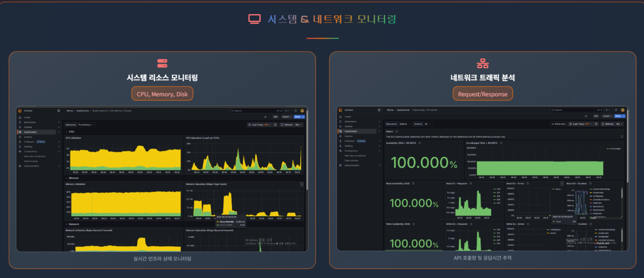Click the Grafana logo in the Kubernetes API server dashboard

click(x=340, y=110)
